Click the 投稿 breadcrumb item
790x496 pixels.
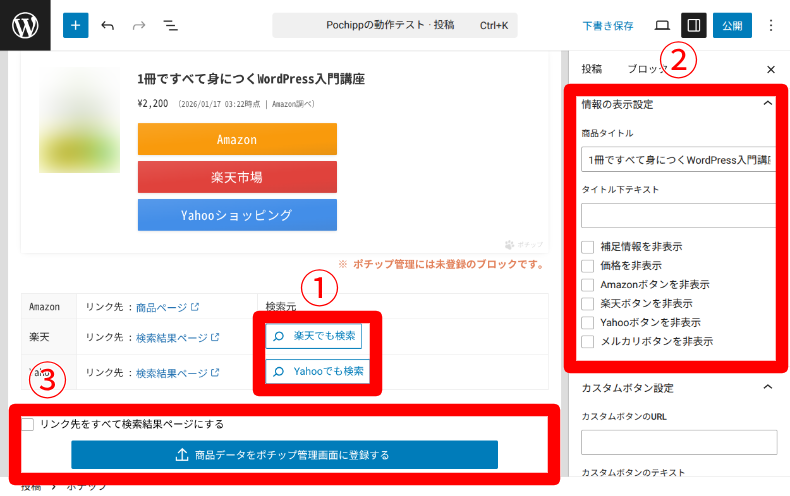(x=31, y=487)
